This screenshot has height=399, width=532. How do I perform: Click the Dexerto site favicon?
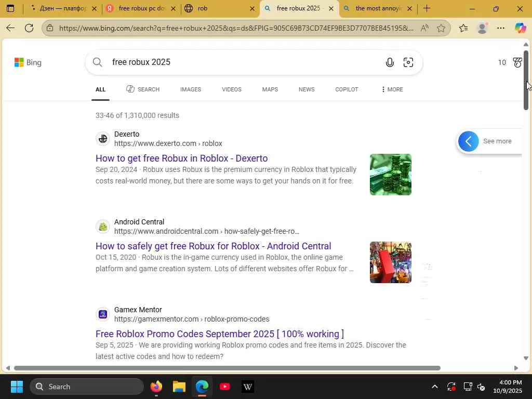tap(103, 138)
